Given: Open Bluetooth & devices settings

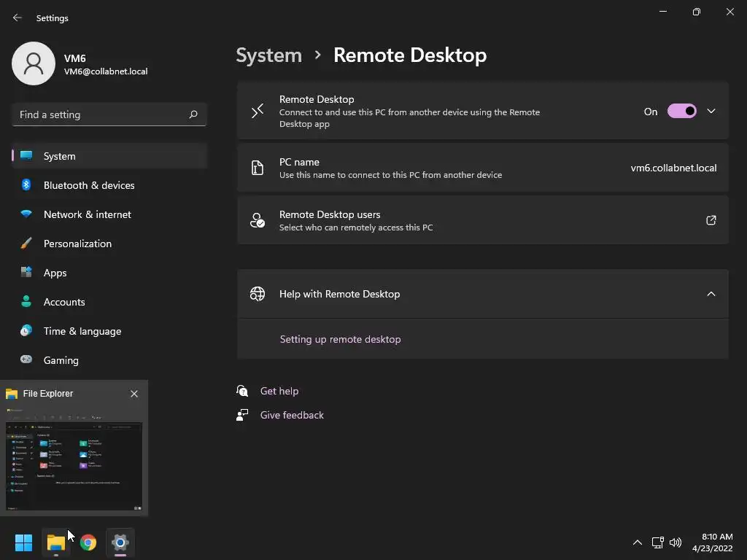Looking at the screenshot, I should pyautogui.click(x=89, y=185).
